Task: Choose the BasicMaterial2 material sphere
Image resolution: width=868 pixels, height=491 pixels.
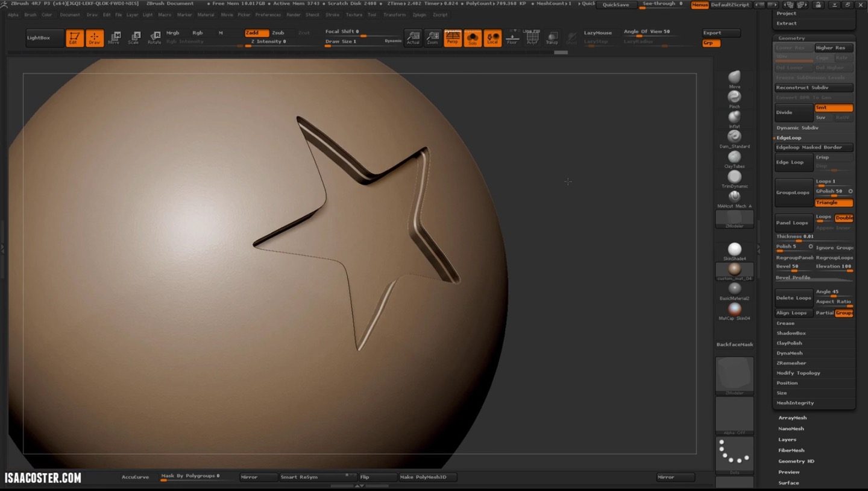Action: [734, 291]
